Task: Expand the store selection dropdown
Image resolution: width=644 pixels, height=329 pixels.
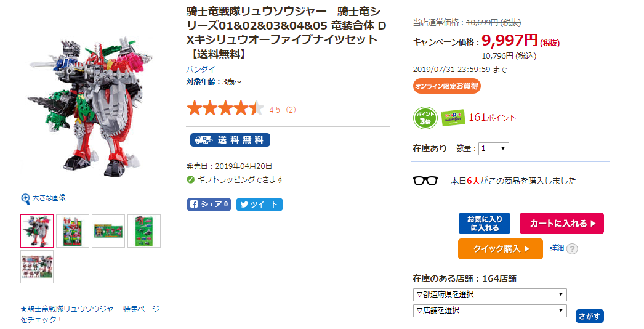Action: pos(489,311)
